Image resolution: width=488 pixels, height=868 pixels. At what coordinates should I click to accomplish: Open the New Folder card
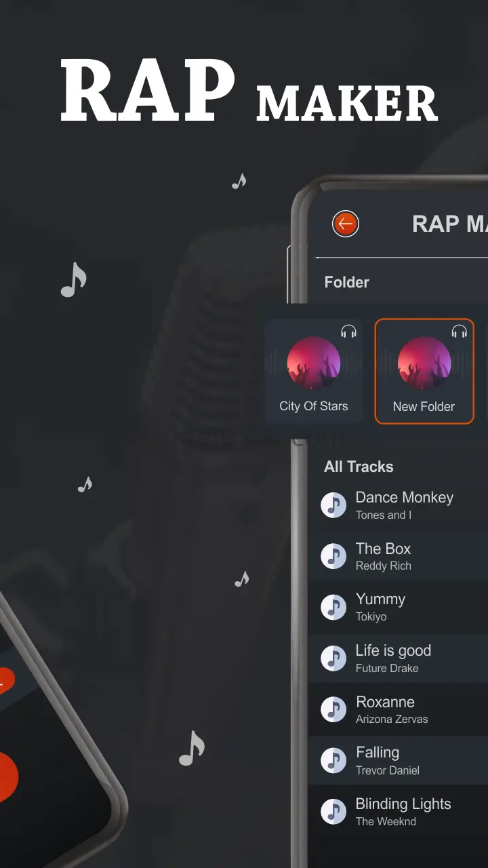click(424, 372)
